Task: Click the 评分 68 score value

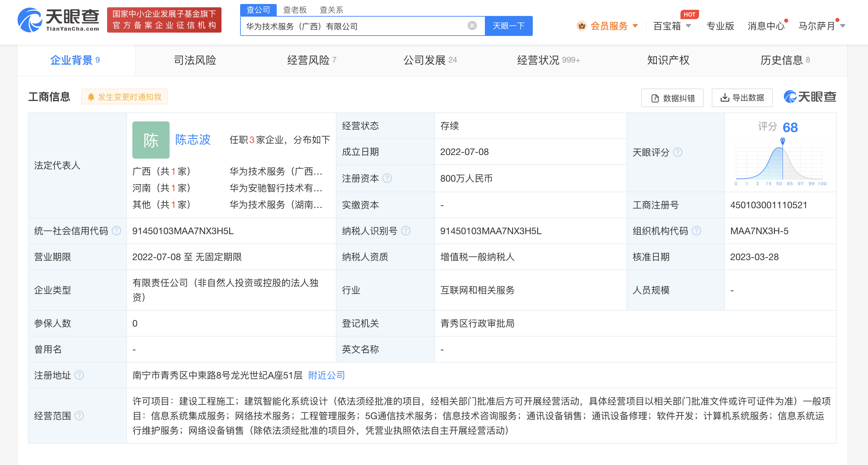Action: pos(790,127)
